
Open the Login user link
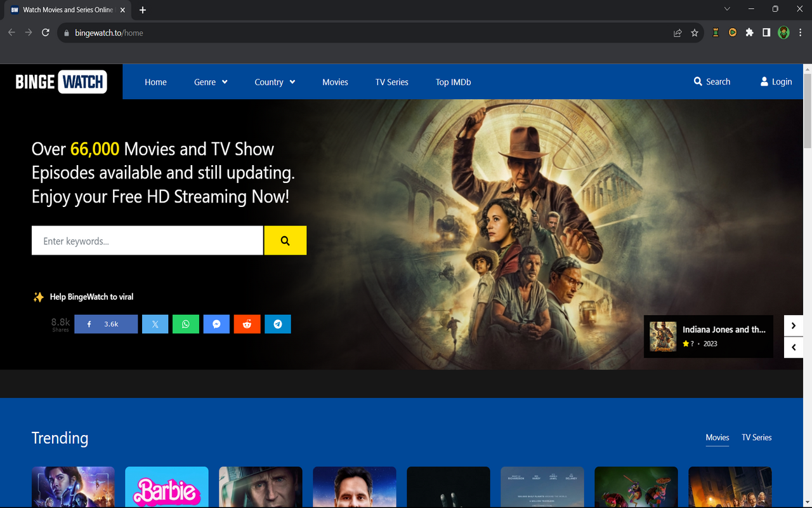coord(776,81)
